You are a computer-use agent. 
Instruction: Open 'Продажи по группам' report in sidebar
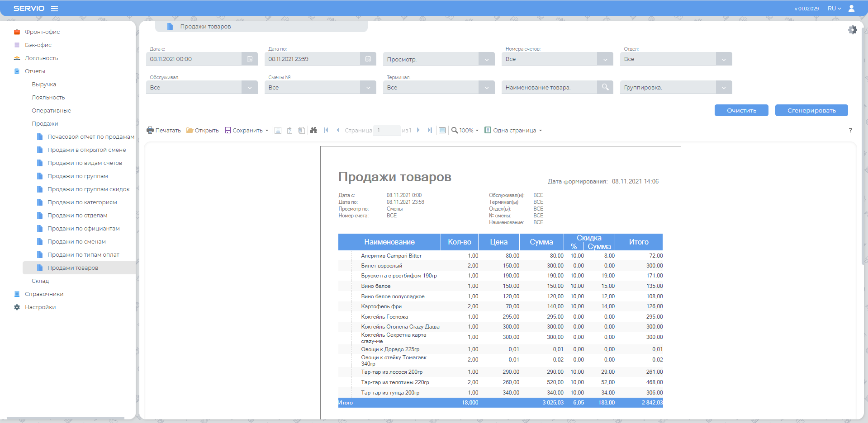(77, 176)
